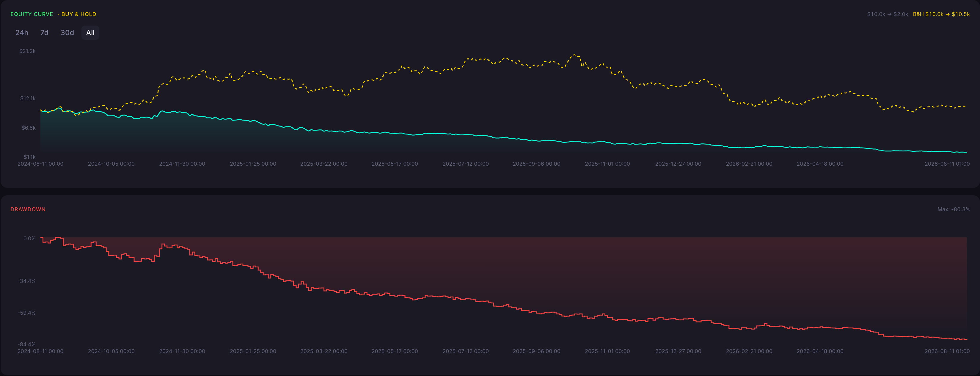Click the strategy summary $10.0k → $2.0k

coord(888,14)
